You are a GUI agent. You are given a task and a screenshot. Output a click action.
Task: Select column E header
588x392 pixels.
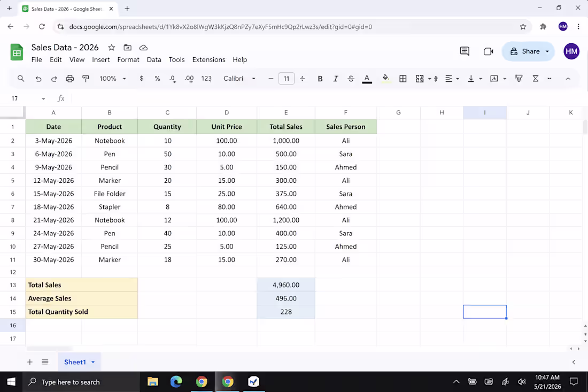tap(286, 112)
